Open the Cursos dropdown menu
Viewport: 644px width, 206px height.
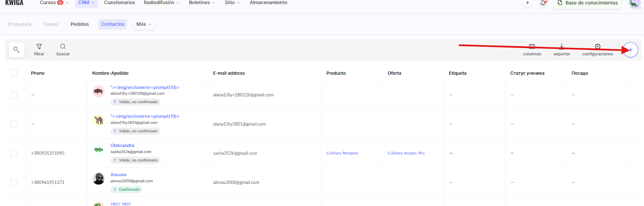(54, 3)
